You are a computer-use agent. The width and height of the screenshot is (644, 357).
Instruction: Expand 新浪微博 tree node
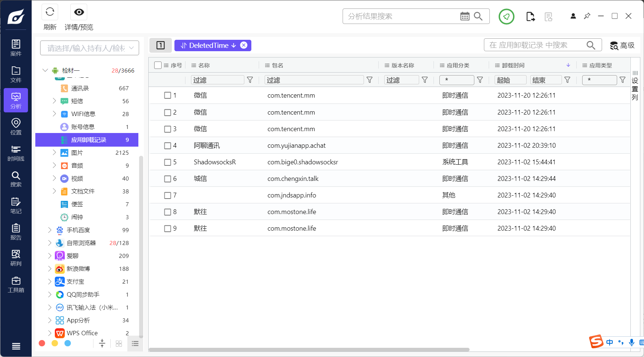pyautogui.click(x=50, y=269)
